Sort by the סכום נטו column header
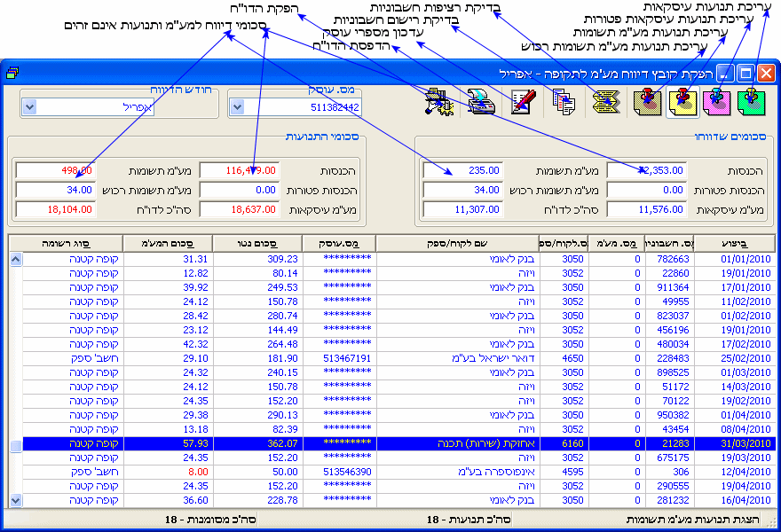Screen dimensions: 781x532 tap(257, 243)
